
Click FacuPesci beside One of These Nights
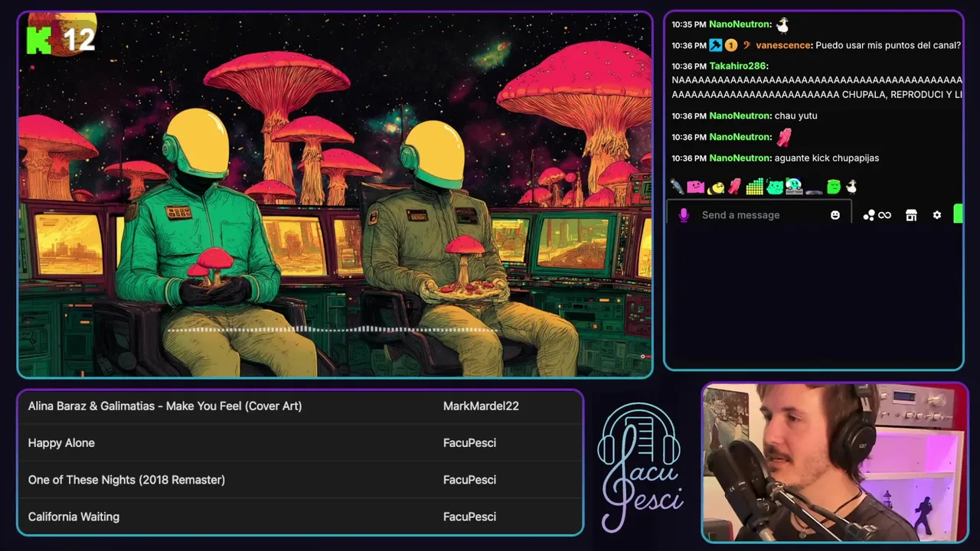[x=469, y=480]
